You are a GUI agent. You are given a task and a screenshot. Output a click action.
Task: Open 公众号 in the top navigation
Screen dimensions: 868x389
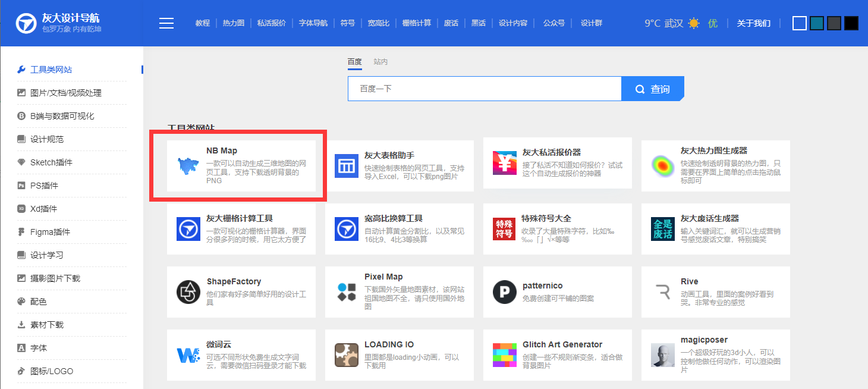[x=554, y=23]
